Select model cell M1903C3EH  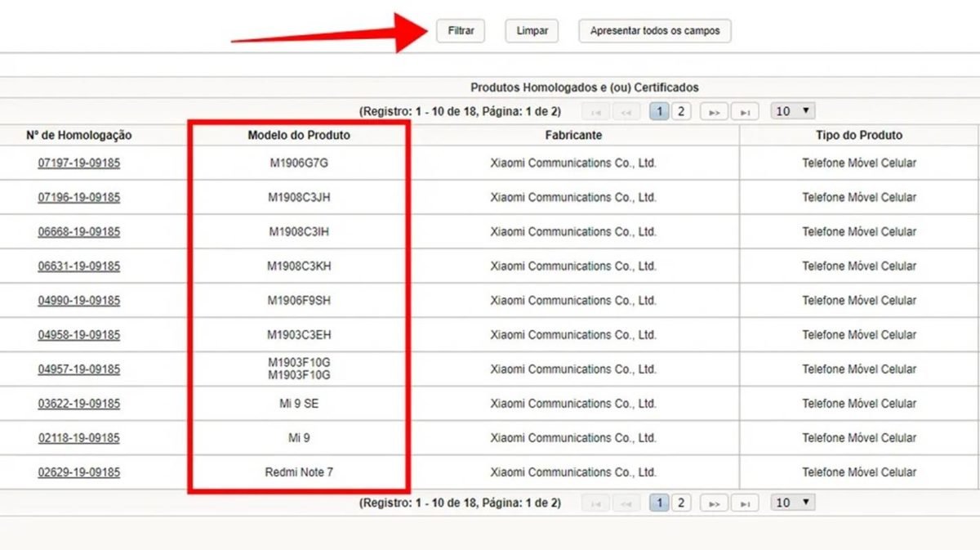pos(299,334)
